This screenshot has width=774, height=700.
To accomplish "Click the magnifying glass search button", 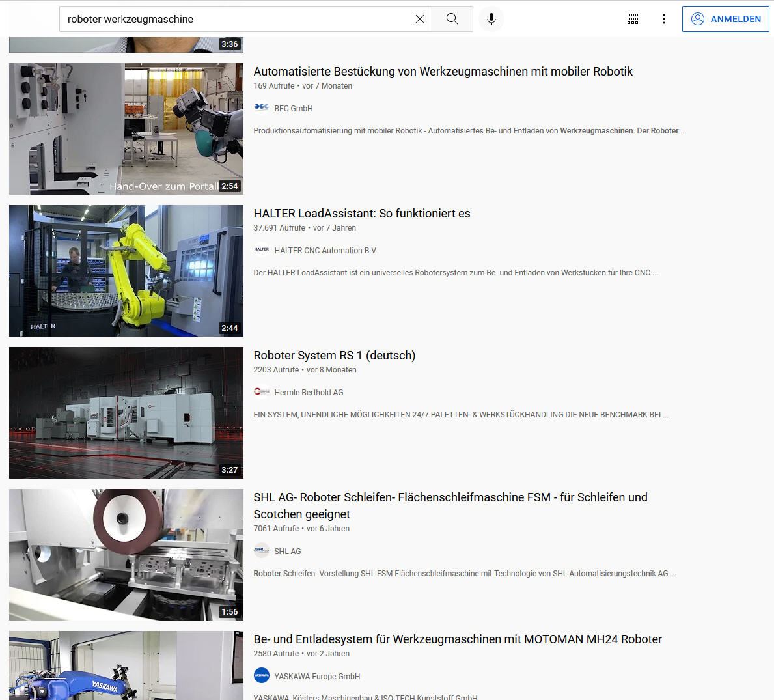I will pyautogui.click(x=452, y=20).
